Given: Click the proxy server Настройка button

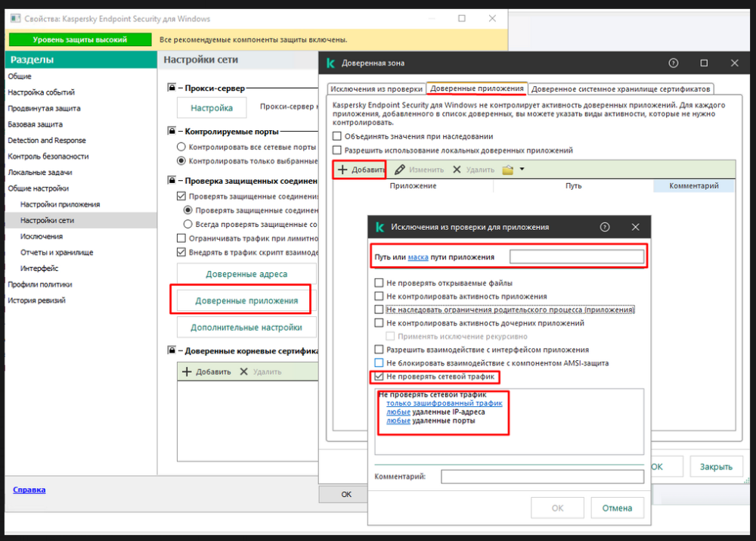Looking at the screenshot, I should 212,107.
